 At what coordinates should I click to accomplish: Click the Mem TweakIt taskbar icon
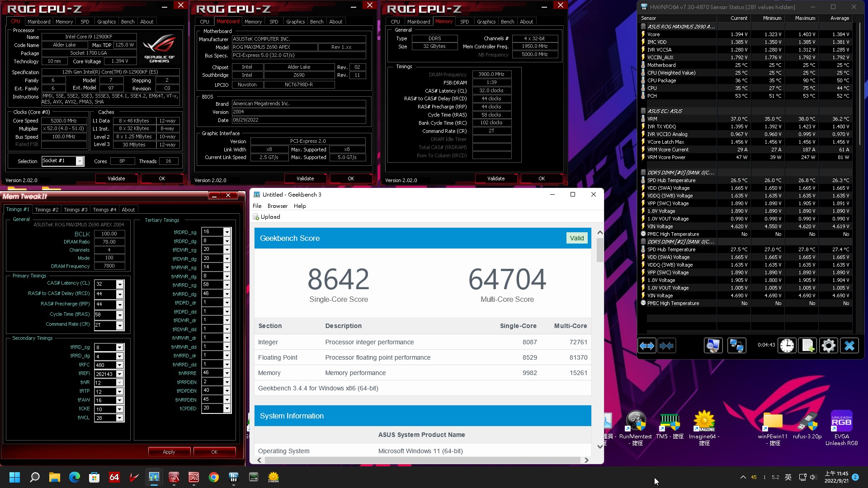tap(174, 477)
